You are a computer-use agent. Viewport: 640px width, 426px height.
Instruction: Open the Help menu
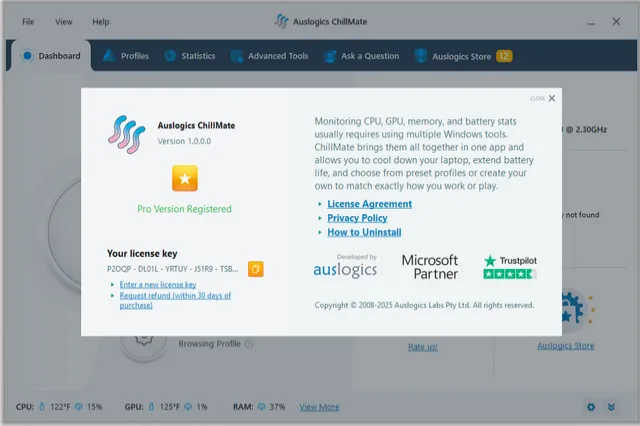pyautogui.click(x=101, y=22)
